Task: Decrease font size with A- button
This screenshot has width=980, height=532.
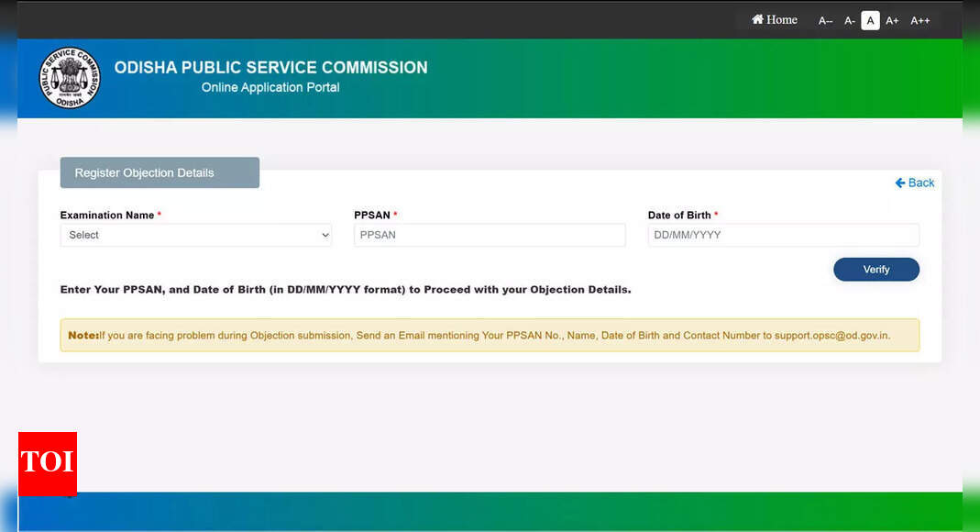Action: [850, 21]
